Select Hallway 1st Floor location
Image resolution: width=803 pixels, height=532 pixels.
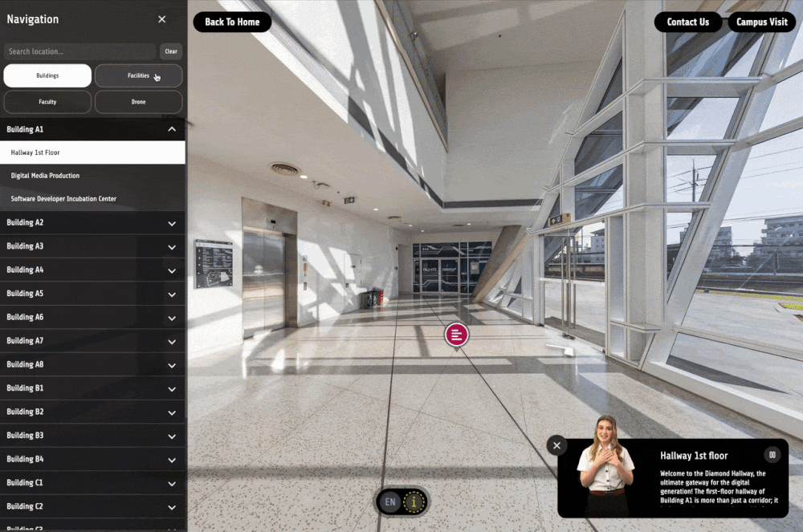pyautogui.click(x=92, y=152)
